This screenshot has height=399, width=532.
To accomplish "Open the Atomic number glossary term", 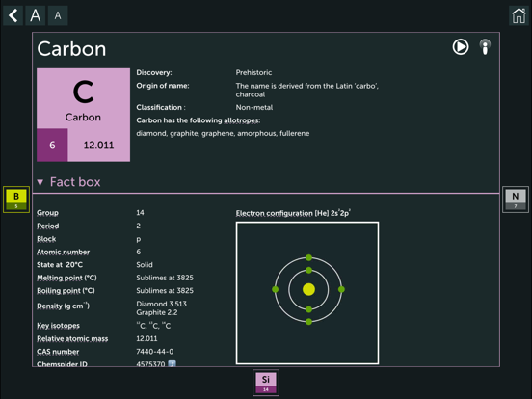I will coord(63,252).
